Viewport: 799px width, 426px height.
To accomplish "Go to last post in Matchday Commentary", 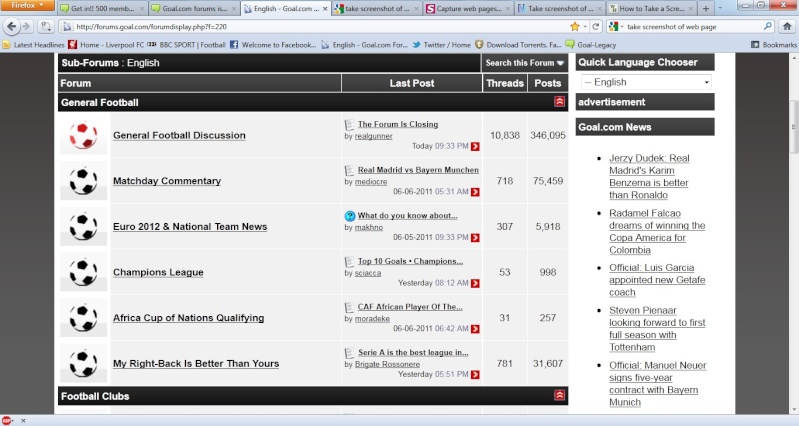I will (475, 192).
